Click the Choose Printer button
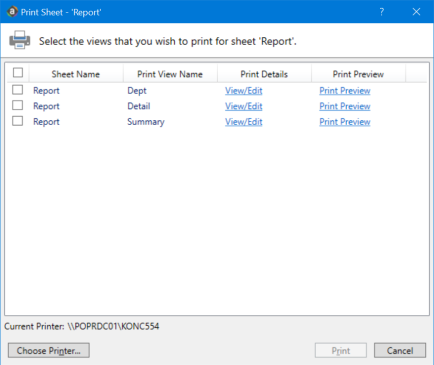Image resolution: width=434 pixels, height=365 pixels. click(49, 350)
